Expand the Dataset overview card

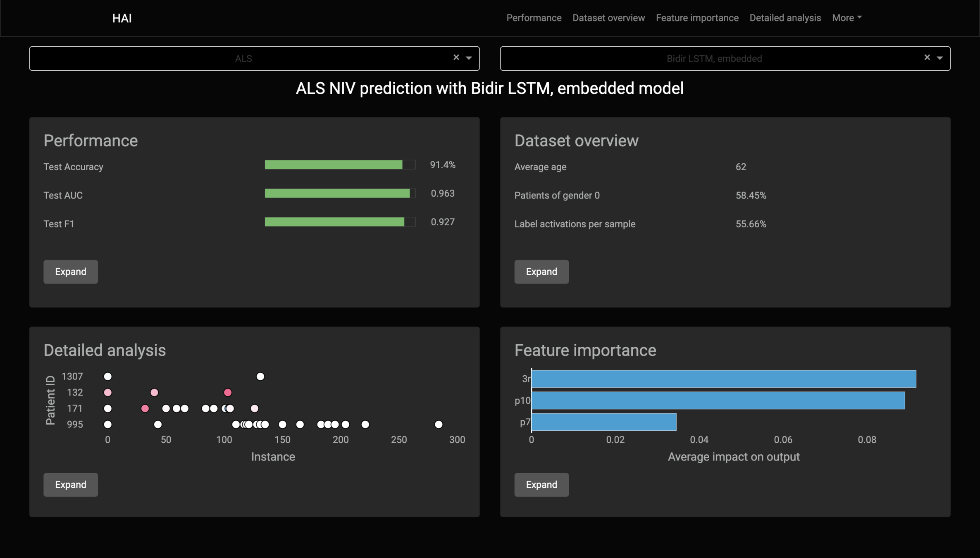click(541, 272)
